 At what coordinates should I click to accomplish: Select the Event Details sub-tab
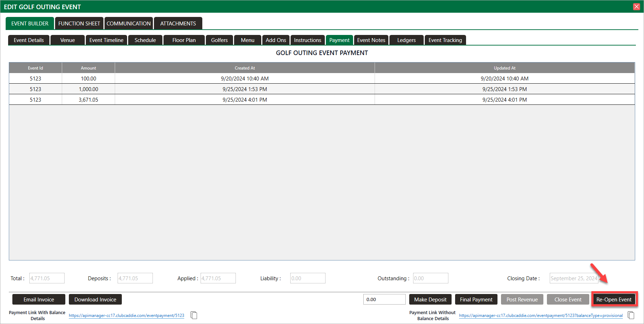click(29, 40)
